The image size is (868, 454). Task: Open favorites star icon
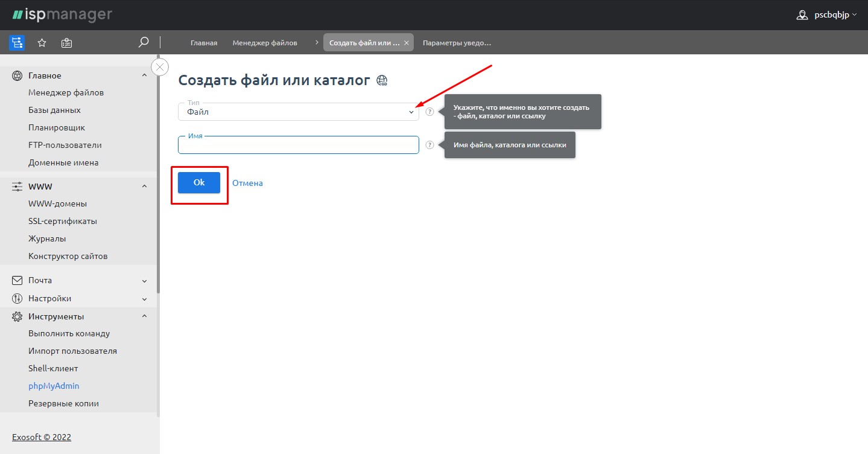pos(42,43)
